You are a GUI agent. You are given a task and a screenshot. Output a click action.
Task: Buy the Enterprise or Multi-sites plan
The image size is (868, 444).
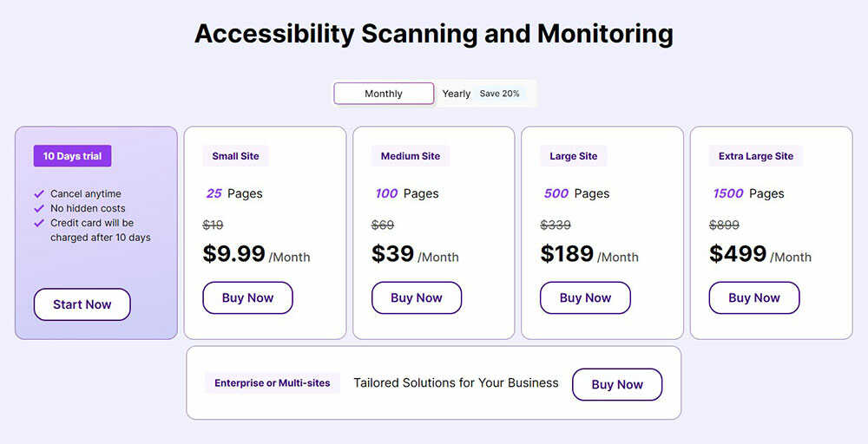tap(617, 384)
